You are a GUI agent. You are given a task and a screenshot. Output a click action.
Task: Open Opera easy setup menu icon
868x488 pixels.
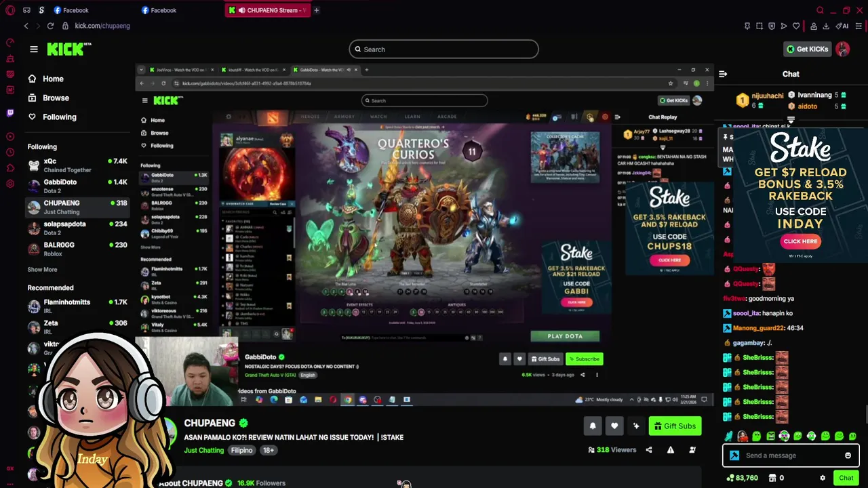[x=859, y=26]
